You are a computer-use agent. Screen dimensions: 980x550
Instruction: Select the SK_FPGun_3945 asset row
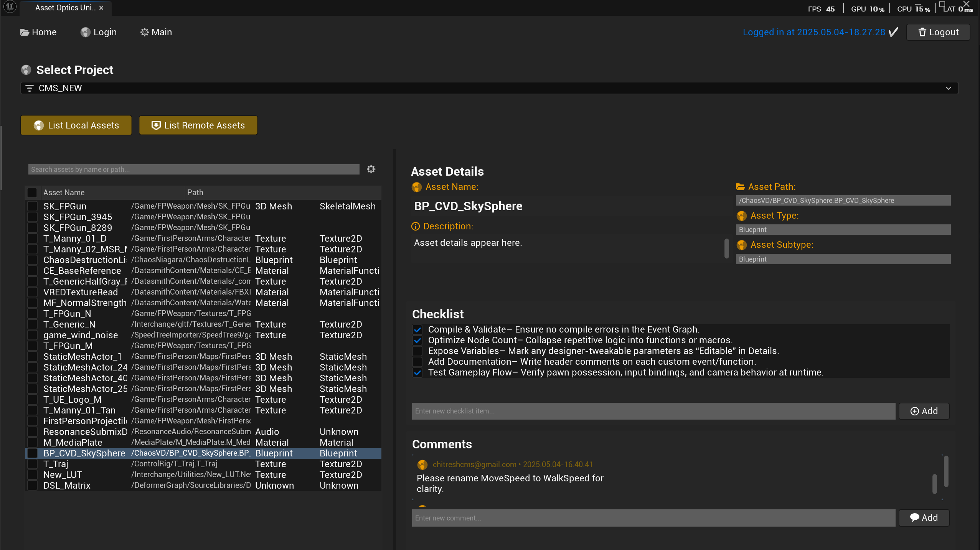point(203,217)
